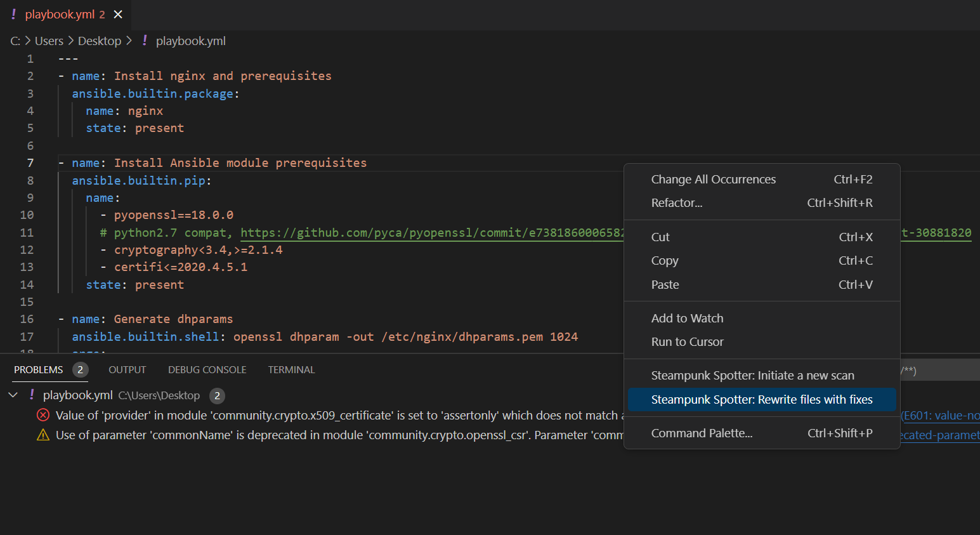Click the red error icon in Problems
980x535 pixels.
click(x=43, y=415)
